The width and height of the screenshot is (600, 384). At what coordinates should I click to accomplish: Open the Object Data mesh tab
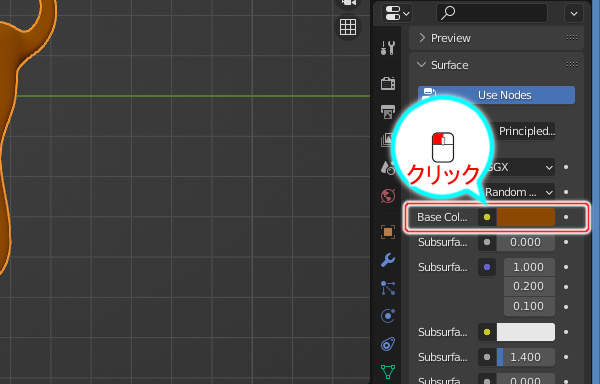[388, 371]
